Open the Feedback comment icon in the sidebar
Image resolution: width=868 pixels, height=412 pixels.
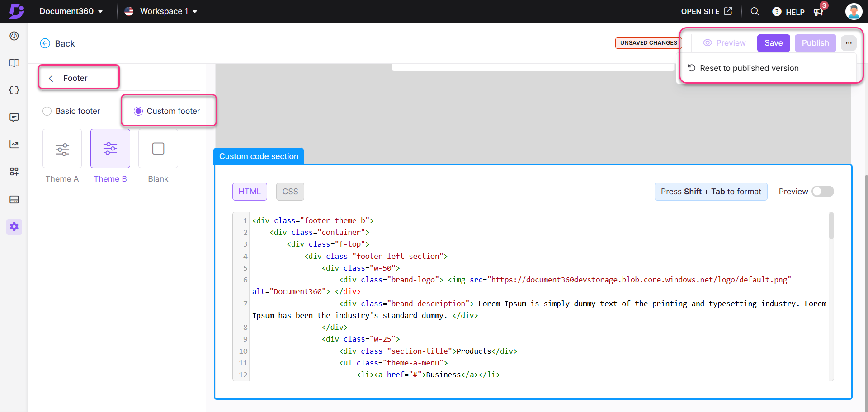click(14, 117)
